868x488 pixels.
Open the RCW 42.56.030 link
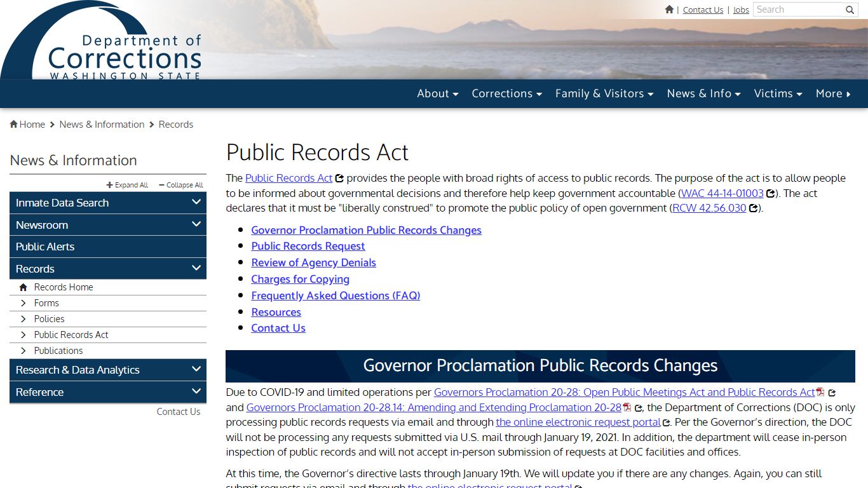coord(709,208)
